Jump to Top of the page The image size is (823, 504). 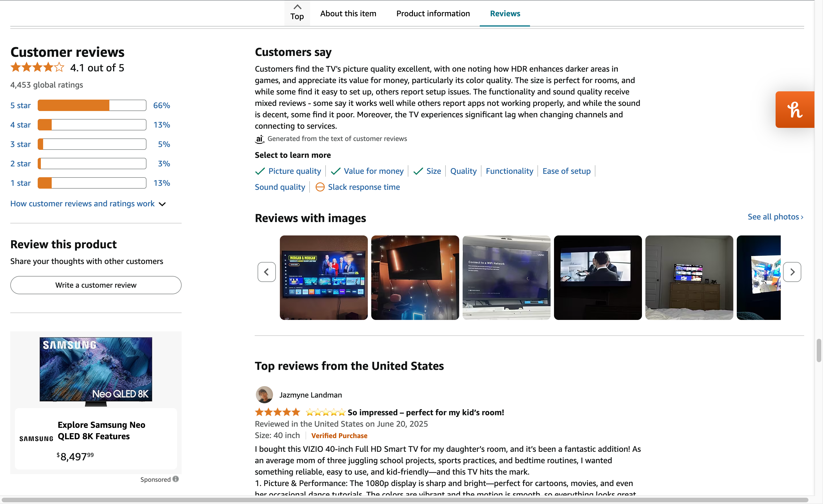coord(297,13)
